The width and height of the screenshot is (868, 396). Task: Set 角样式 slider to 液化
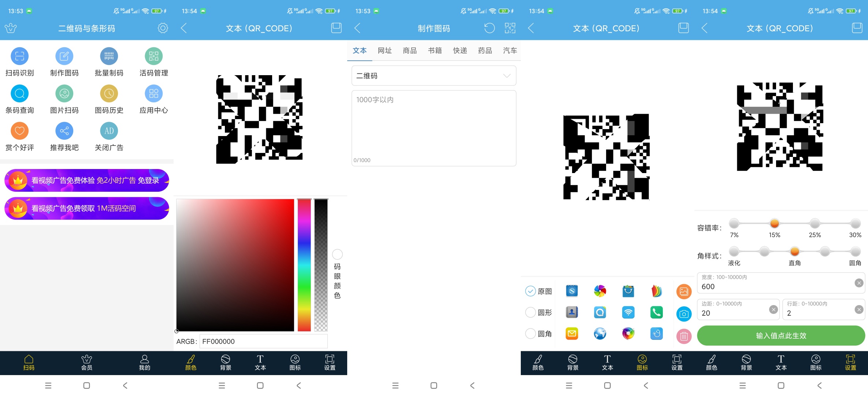[734, 251]
